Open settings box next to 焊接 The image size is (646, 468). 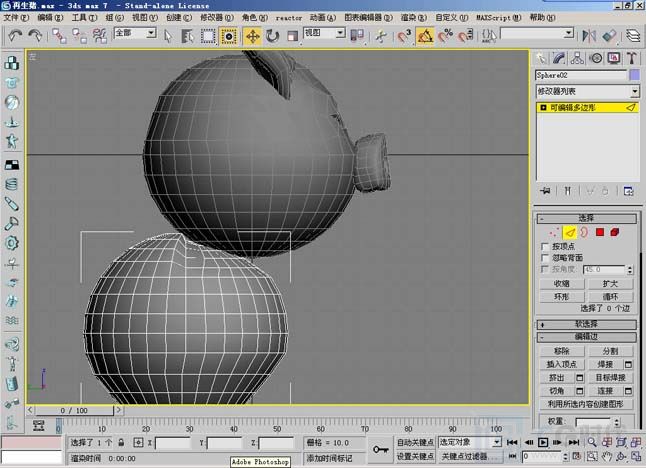[x=628, y=364]
